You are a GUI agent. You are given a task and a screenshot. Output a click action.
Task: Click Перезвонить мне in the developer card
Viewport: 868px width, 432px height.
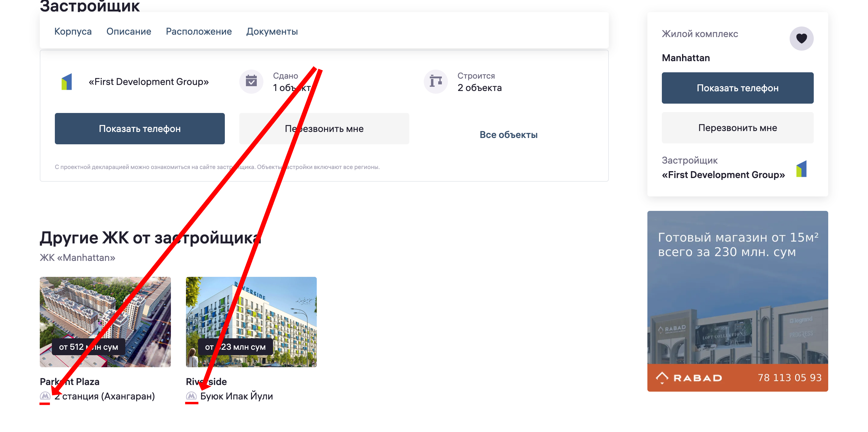pos(324,129)
